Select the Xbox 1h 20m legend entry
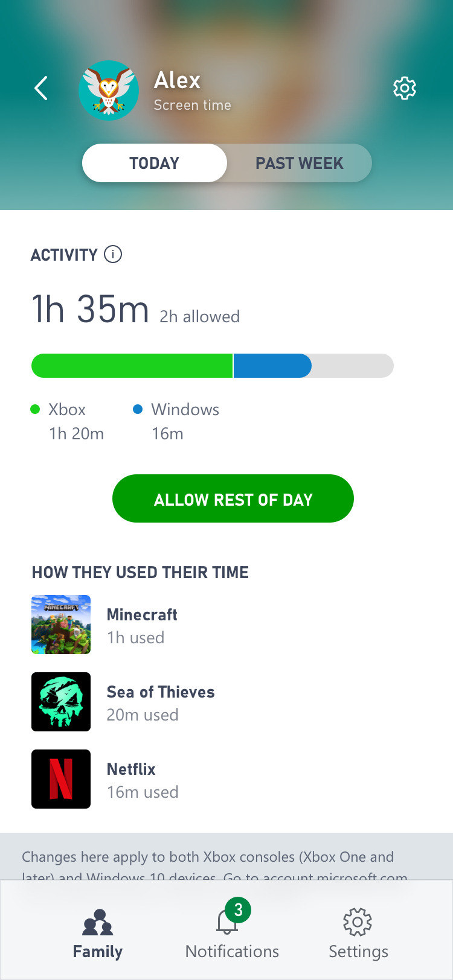The image size is (453, 980). [x=68, y=421]
